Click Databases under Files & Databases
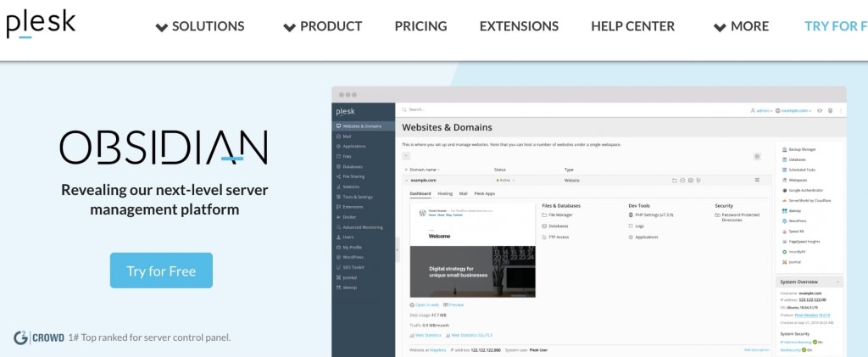The image size is (868, 357). tap(554, 226)
